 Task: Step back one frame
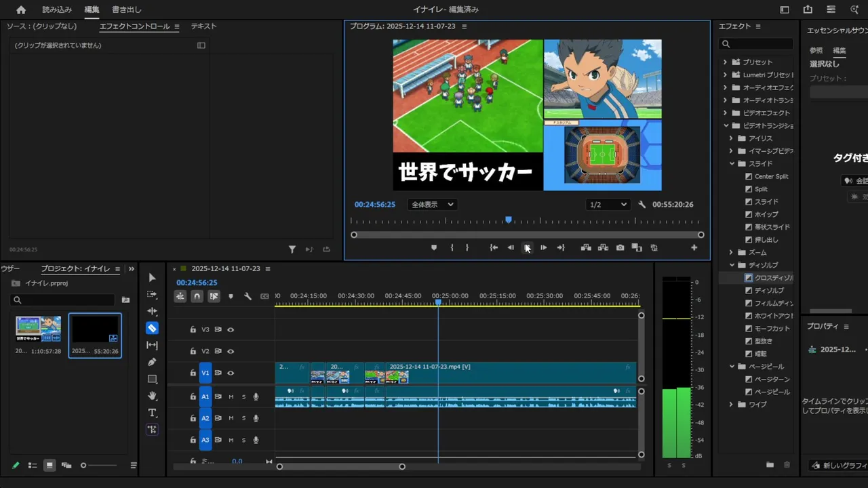tap(511, 248)
